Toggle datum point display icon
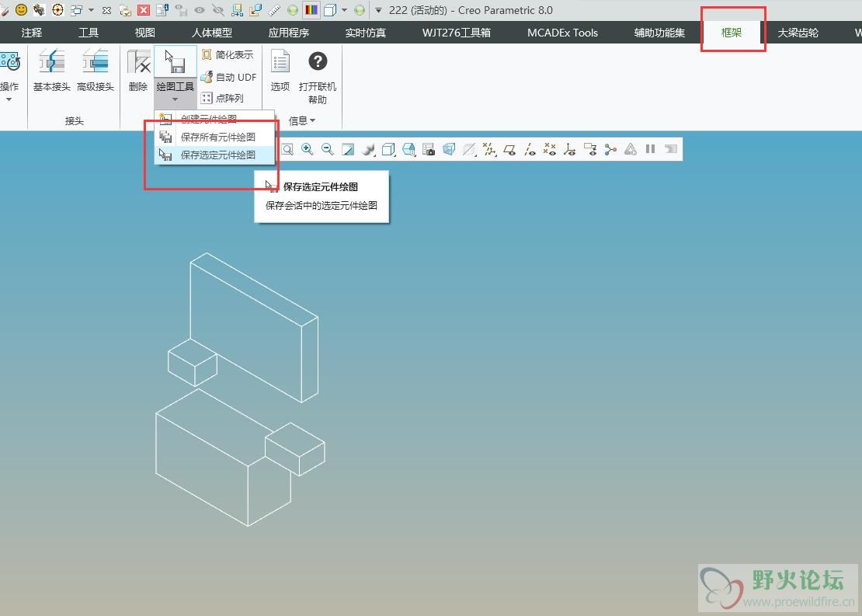 tap(550, 149)
